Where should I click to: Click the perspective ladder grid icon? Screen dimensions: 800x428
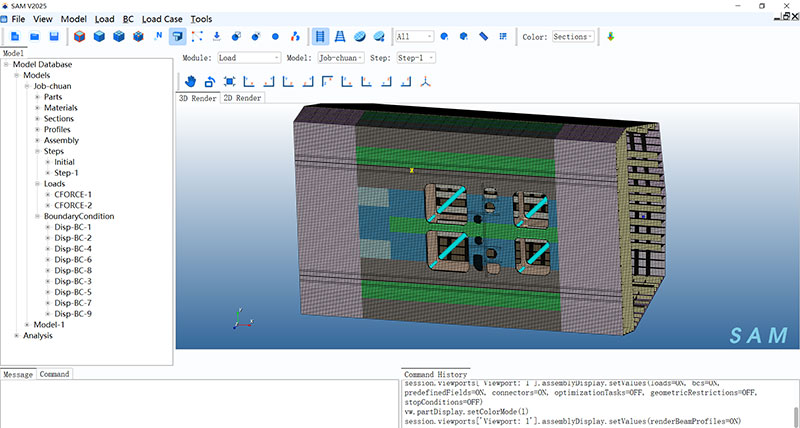pos(340,37)
